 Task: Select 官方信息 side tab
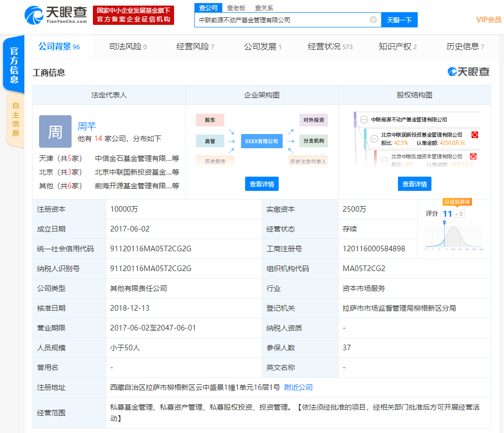[x=14, y=65]
